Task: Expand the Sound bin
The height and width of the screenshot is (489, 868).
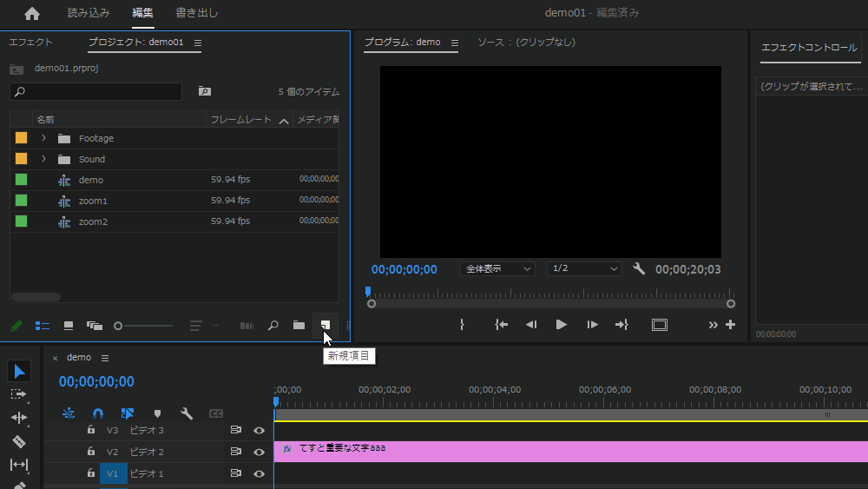Action: click(43, 159)
